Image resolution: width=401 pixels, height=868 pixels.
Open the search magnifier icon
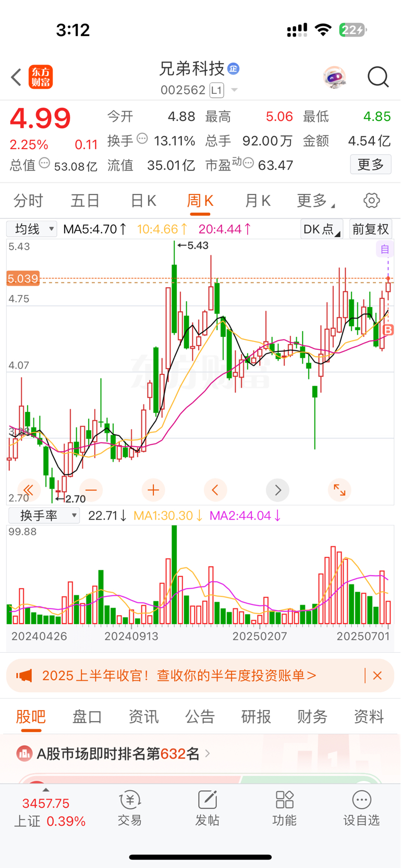pos(378,77)
